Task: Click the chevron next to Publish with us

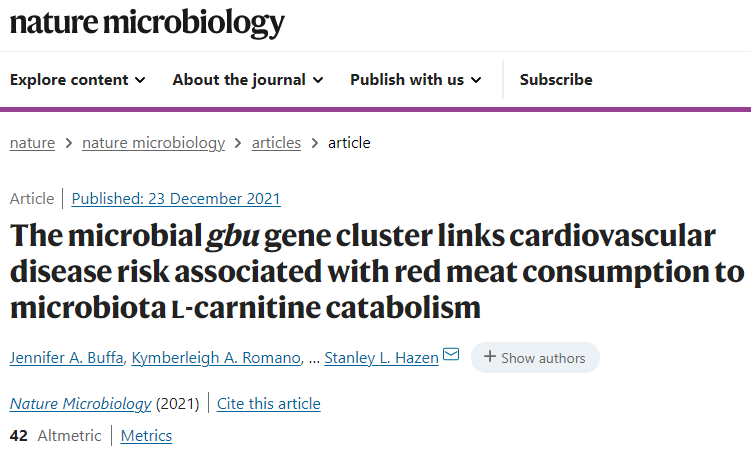Action: (476, 80)
